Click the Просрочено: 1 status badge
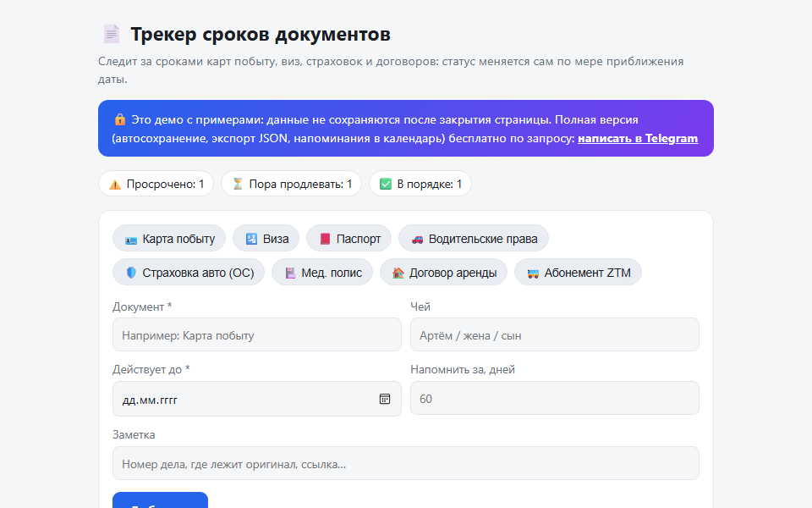The image size is (812, 508). (156, 184)
